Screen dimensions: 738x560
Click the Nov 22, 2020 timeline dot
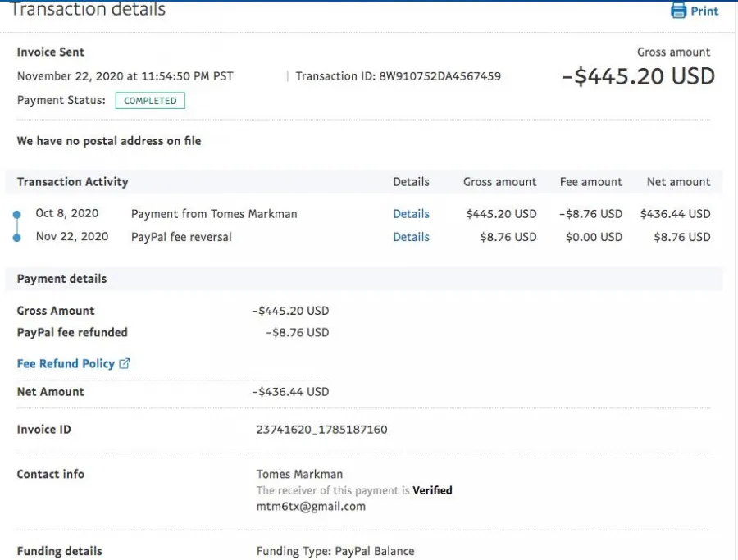point(17,238)
